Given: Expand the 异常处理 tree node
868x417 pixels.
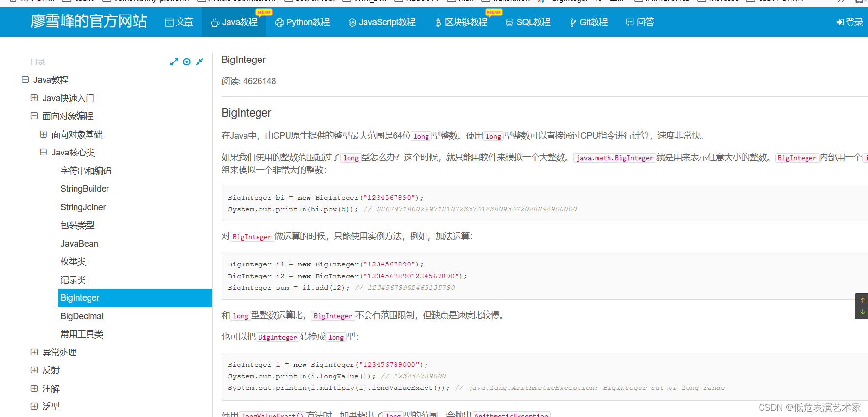Looking at the screenshot, I should point(34,352).
